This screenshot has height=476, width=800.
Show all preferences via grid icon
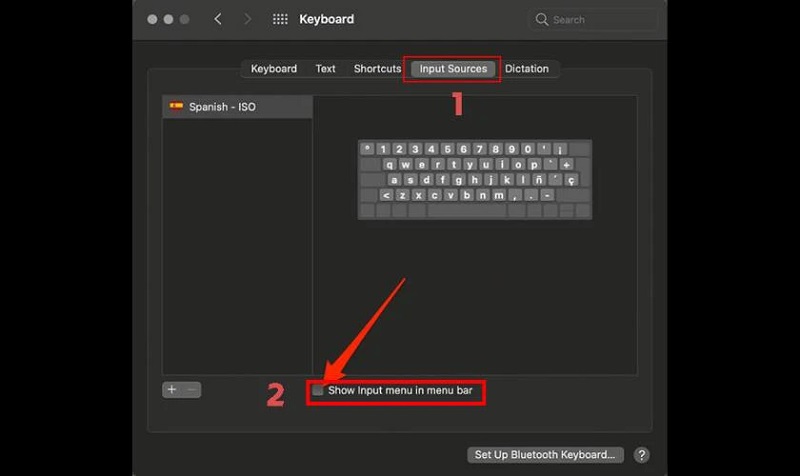pyautogui.click(x=280, y=19)
